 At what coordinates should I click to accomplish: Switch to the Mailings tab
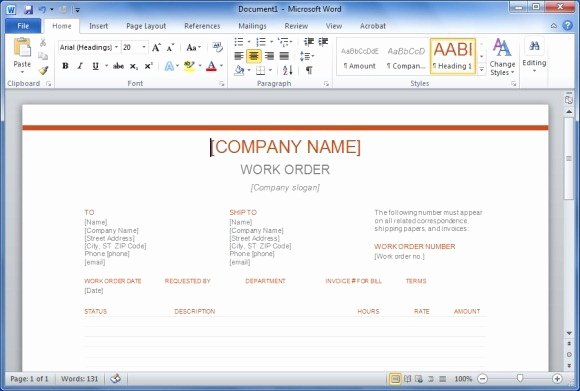(252, 26)
